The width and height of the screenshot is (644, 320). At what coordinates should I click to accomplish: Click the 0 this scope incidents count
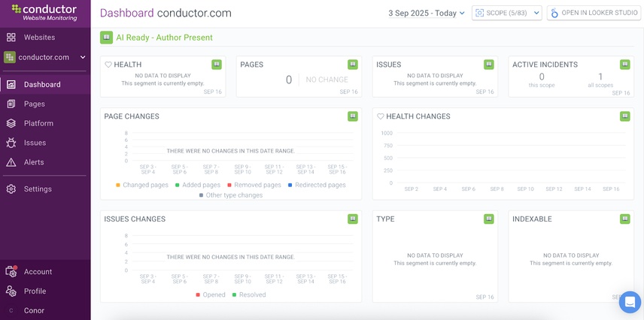(542, 77)
